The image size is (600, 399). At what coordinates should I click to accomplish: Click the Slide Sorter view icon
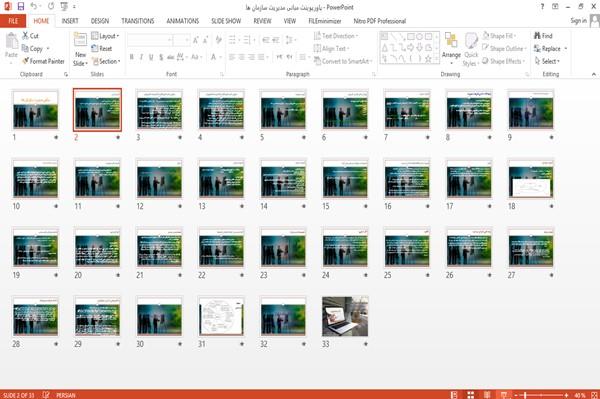click(471, 395)
